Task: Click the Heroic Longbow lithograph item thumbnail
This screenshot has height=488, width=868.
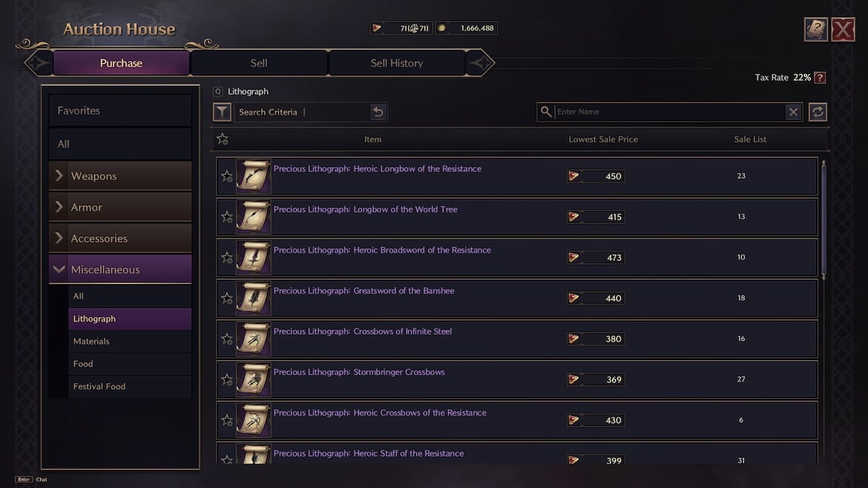Action: (253, 176)
